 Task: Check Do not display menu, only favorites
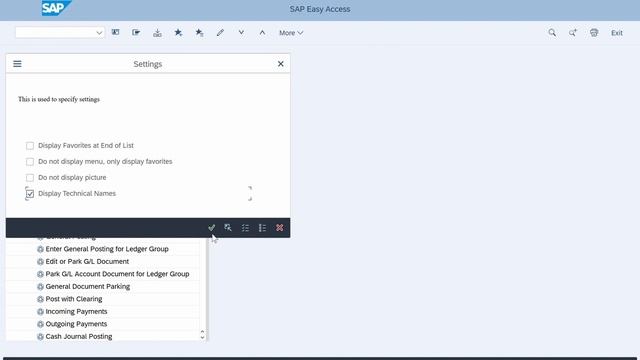point(30,162)
